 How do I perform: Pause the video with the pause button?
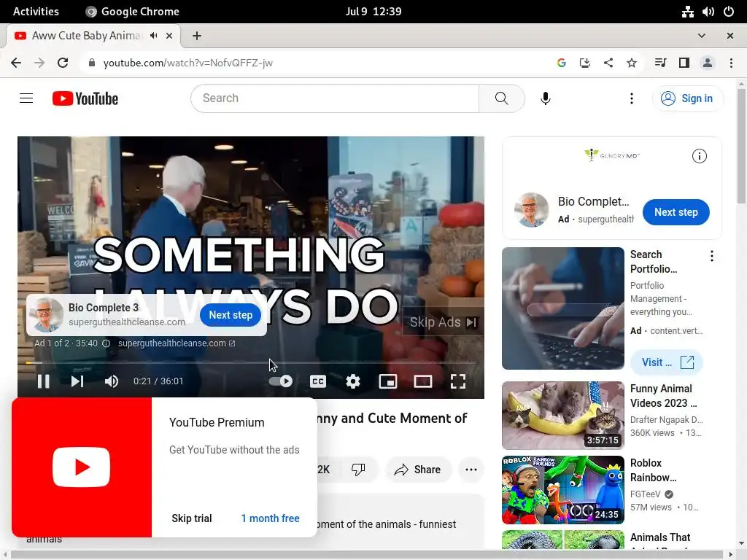point(43,381)
